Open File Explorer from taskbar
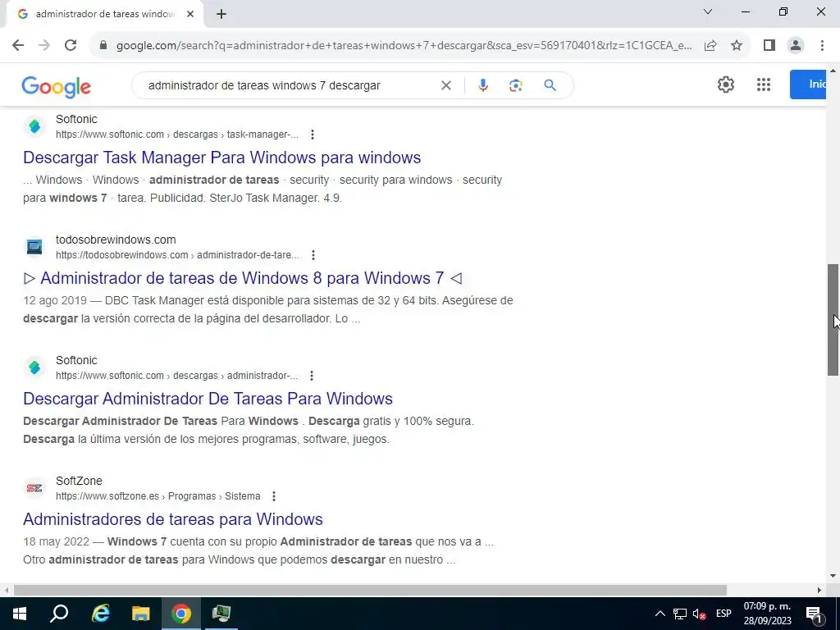This screenshot has height=630, width=840. 141,614
